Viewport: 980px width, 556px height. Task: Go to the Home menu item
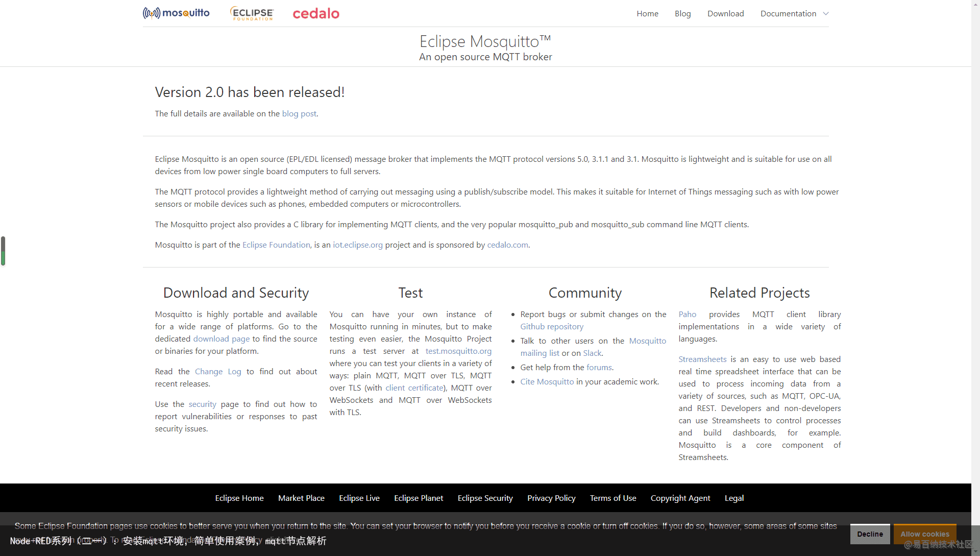(x=647, y=14)
